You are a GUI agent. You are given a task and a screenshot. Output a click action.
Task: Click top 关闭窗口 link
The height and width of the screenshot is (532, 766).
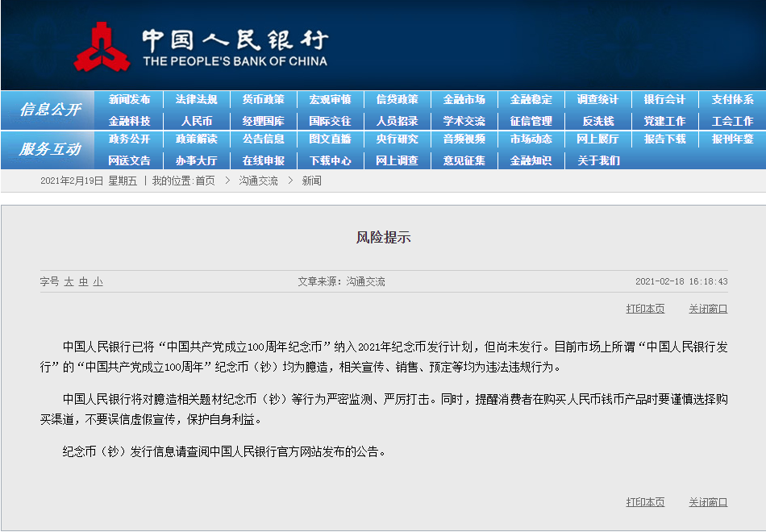tap(708, 309)
